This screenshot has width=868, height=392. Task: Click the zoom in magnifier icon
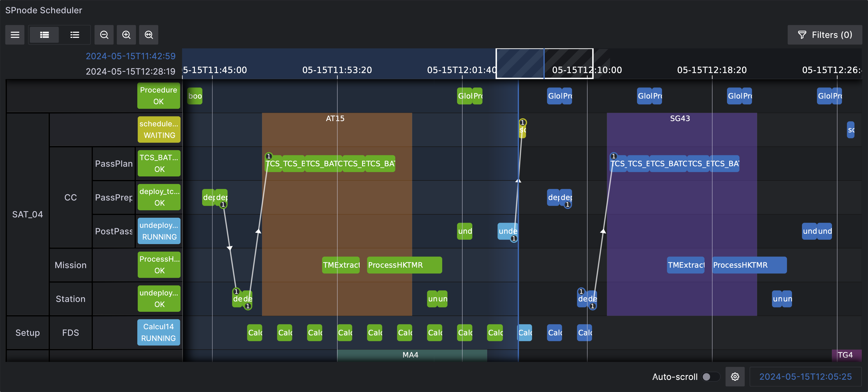pyautogui.click(x=126, y=35)
